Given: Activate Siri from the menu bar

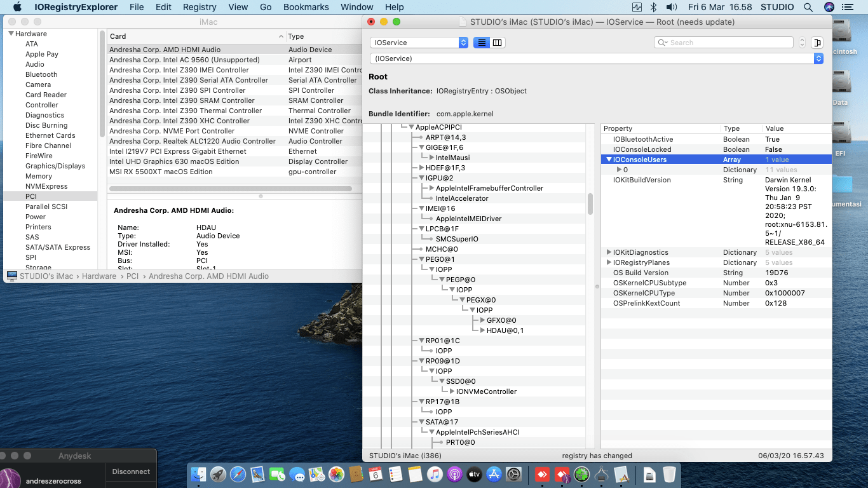Looking at the screenshot, I should click(829, 7).
